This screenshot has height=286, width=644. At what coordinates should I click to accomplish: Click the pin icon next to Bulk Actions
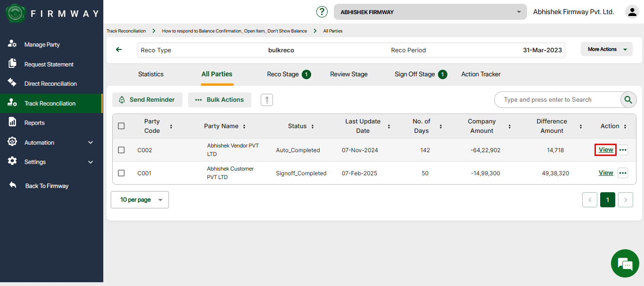pyautogui.click(x=267, y=100)
